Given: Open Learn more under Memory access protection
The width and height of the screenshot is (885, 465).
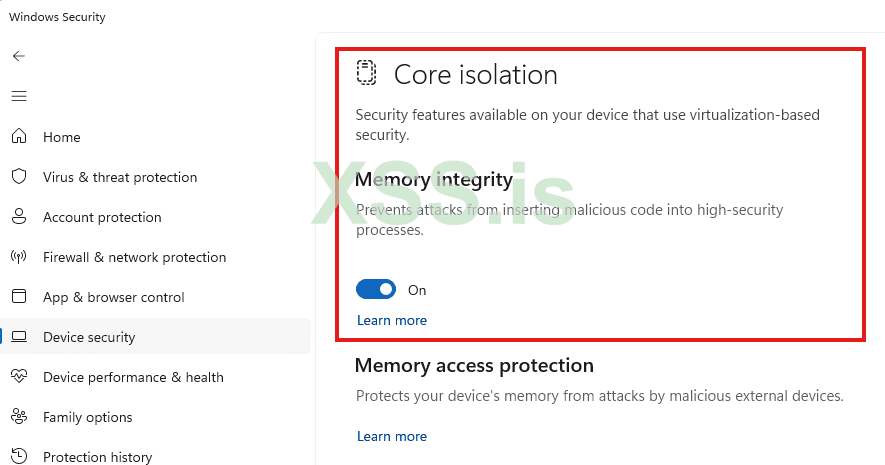Looking at the screenshot, I should pos(392,437).
